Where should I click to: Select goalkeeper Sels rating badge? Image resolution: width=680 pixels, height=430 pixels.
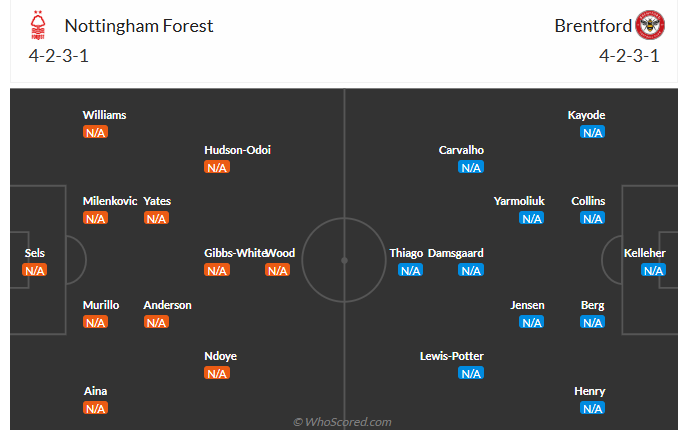[35, 270]
